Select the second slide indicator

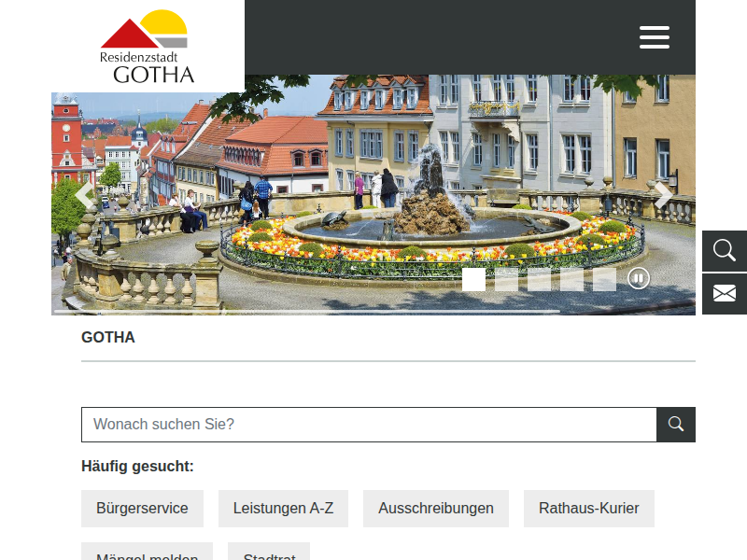(506, 279)
